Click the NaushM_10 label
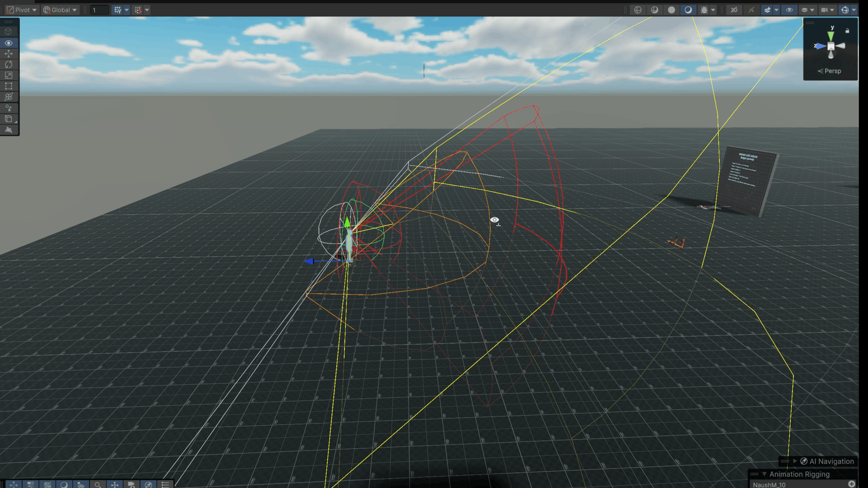This screenshot has height=488, width=868. pyautogui.click(x=769, y=485)
